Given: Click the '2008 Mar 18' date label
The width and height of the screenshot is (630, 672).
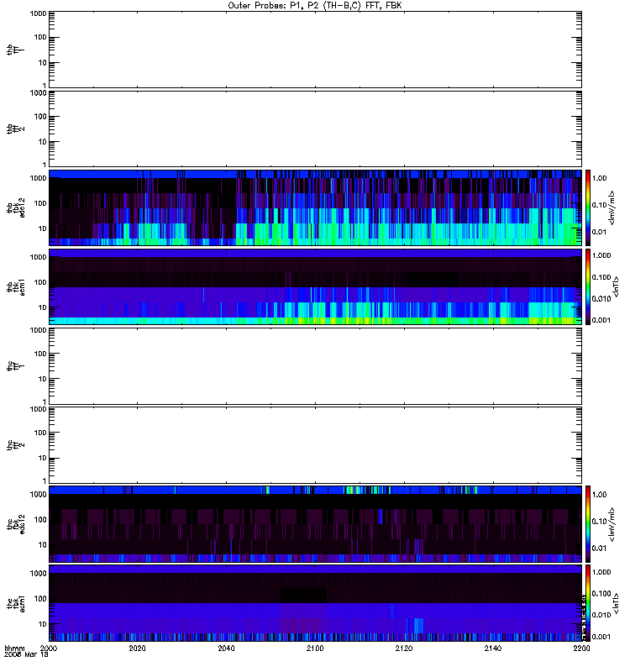Looking at the screenshot, I should (x=26, y=654).
